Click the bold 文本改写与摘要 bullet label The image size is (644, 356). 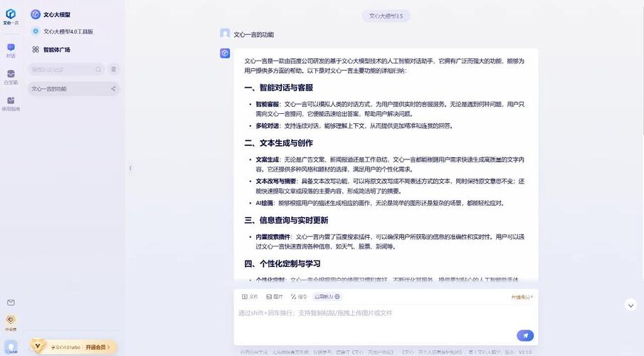(x=275, y=182)
